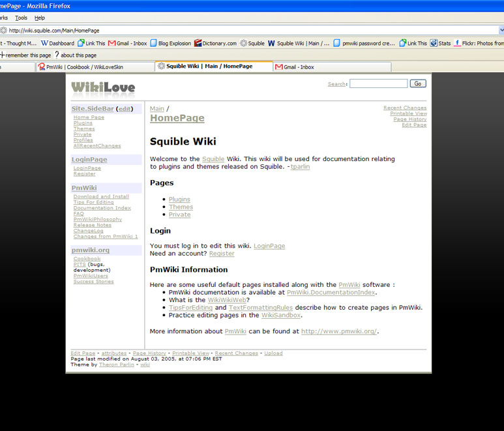Open Gmail - Inbox bookmark icon
The image size is (504, 431).
(x=111, y=43)
